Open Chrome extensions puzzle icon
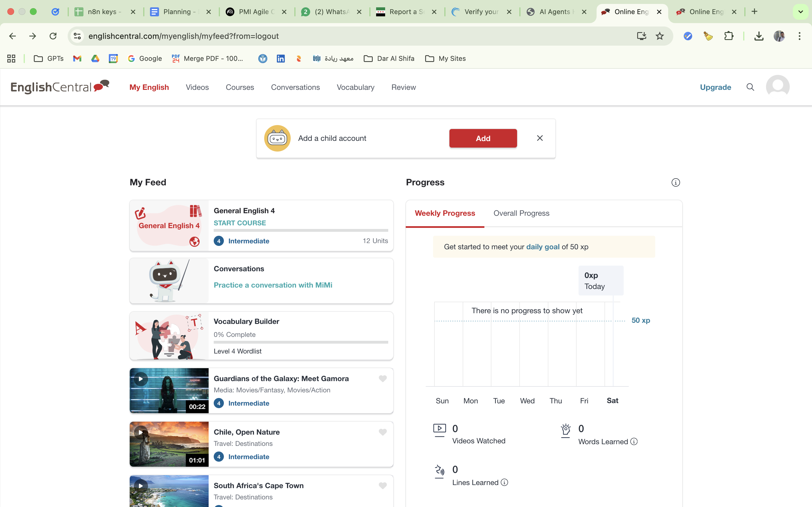This screenshot has height=507, width=812. tap(729, 36)
